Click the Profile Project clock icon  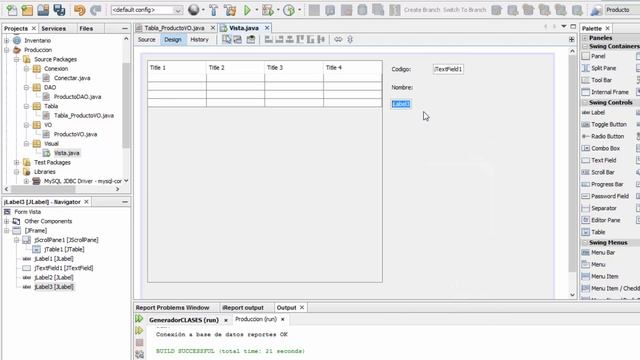pos(289,10)
